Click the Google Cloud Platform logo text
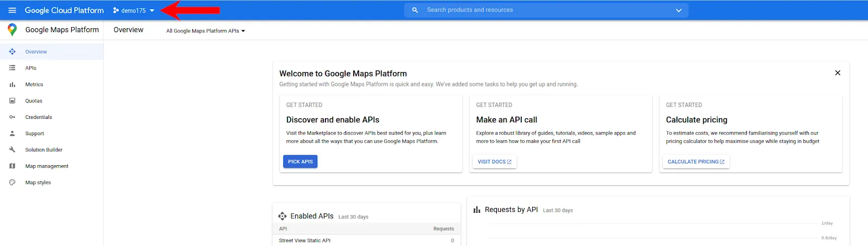 point(64,10)
